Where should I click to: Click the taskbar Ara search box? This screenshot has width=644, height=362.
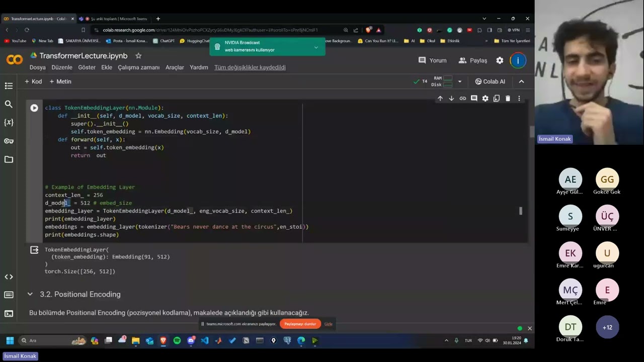pyautogui.click(x=53, y=340)
